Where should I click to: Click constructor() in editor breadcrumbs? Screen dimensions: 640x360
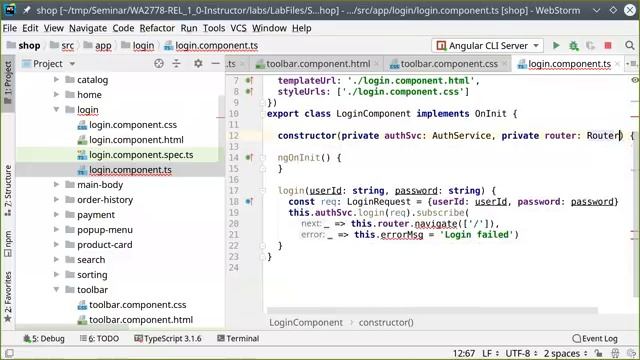[x=386, y=322]
